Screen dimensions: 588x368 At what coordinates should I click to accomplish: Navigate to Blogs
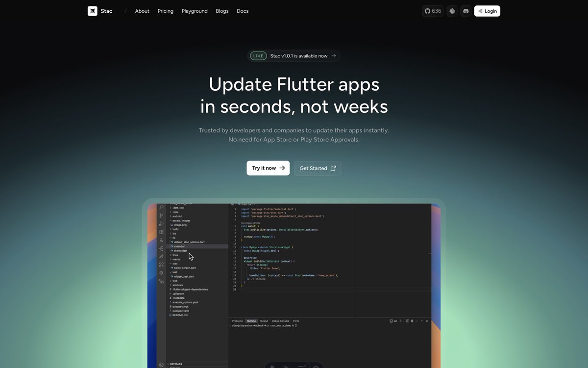click(x=222, y=11)
